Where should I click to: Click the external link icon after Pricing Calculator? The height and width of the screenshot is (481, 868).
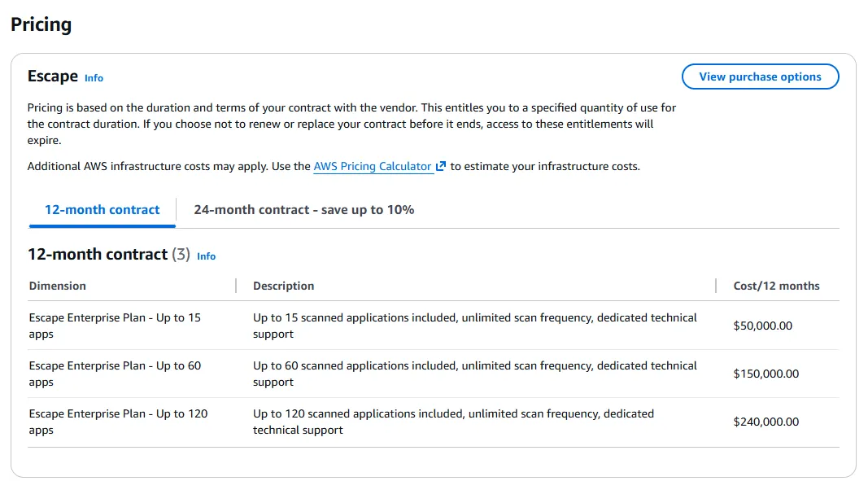click(x=441, y=166)
